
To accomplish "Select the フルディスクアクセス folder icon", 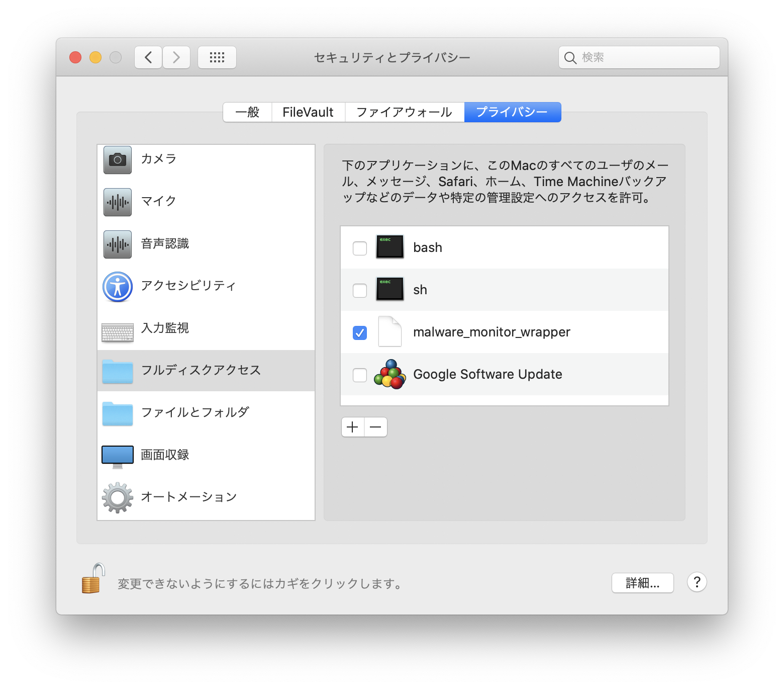I will click(x=118, y=371).
